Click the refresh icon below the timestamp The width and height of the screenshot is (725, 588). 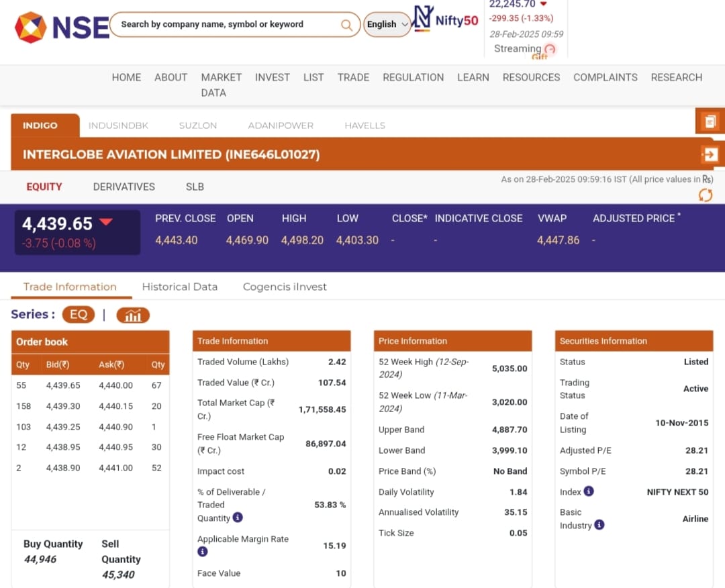coord(706,195)
